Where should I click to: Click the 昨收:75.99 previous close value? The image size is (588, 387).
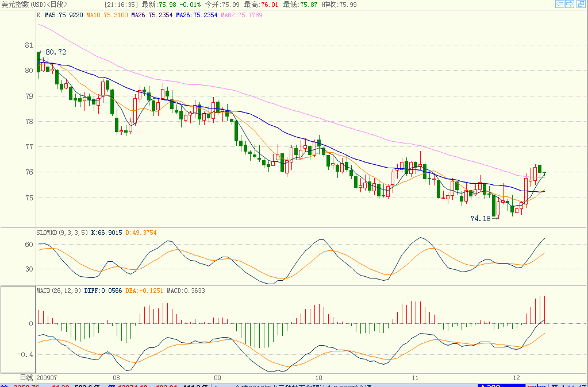tap(339, 5)
